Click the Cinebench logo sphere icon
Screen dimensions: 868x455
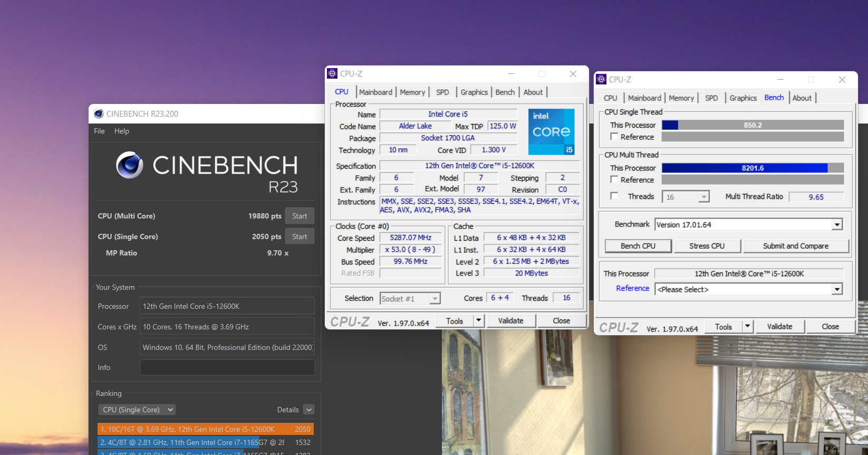point(130,165)
